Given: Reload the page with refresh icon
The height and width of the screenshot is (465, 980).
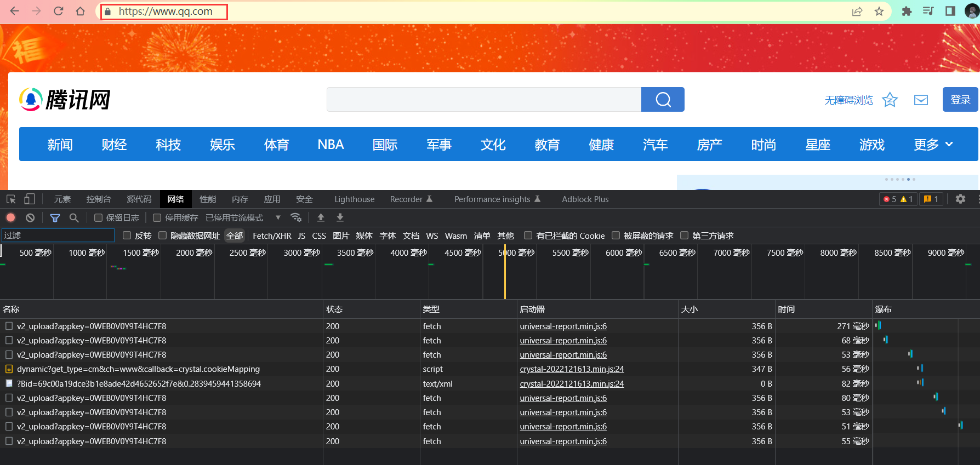Looking at the screenshot, I should [59, 11].
